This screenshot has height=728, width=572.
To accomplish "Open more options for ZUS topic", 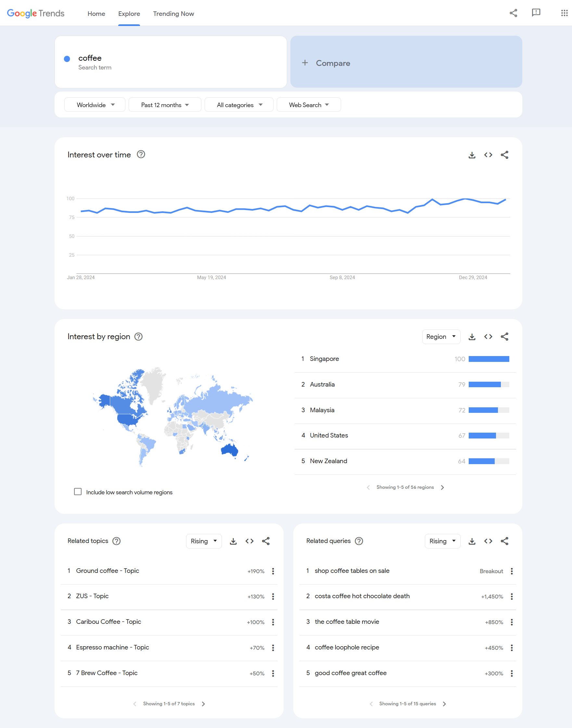I will (x=273, y=597).
